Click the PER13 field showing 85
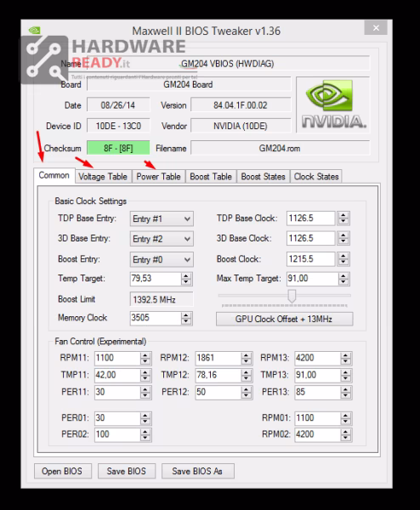The width and height of the screenshot is (420, 510). [317, 392]
